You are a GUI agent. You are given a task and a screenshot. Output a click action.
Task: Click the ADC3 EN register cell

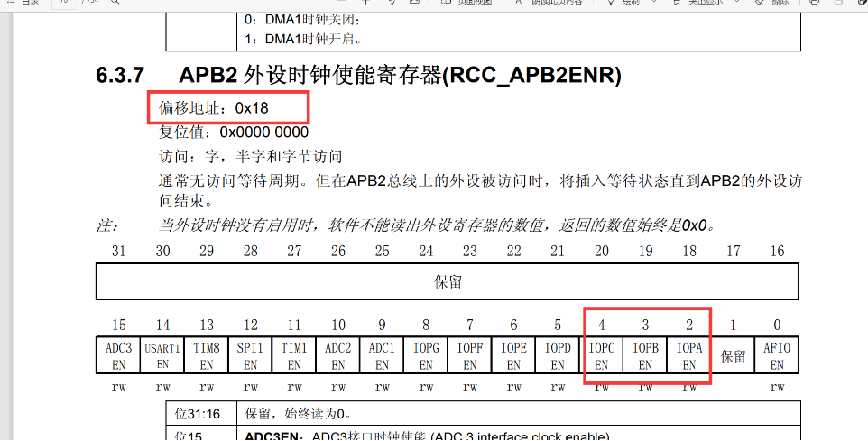[118, 356]
